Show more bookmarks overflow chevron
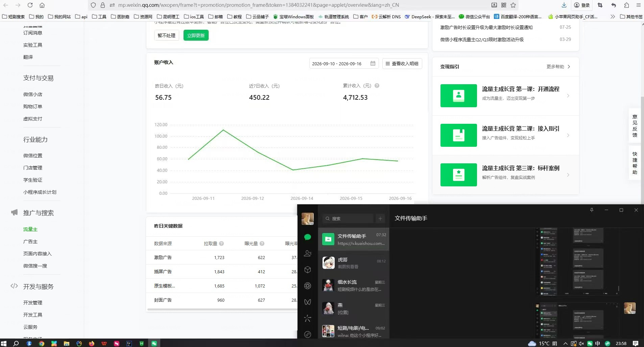The height and width of the screenshot is (347, 644). click(x=613, y=17)
